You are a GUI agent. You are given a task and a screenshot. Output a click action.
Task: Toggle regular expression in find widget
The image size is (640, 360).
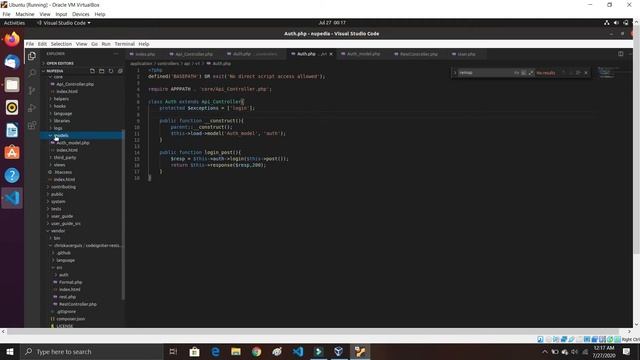pyautogui.click(x=531, y=73)
